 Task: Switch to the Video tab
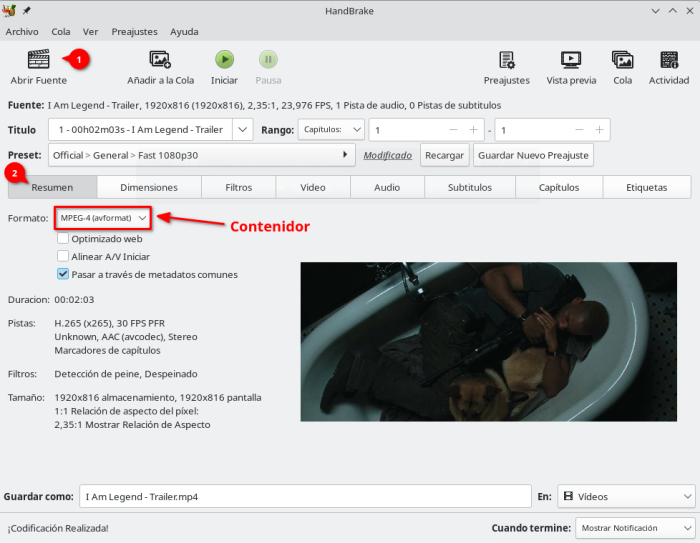312,187
